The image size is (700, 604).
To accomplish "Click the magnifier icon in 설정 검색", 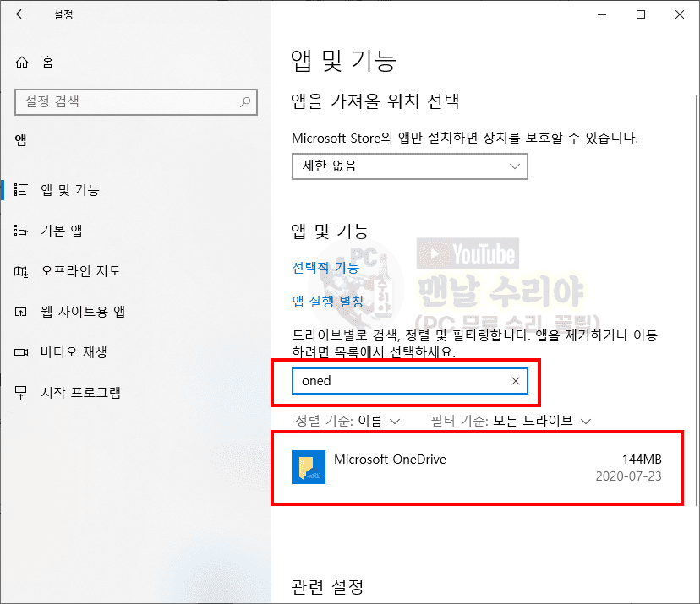I will click(245, 101).
